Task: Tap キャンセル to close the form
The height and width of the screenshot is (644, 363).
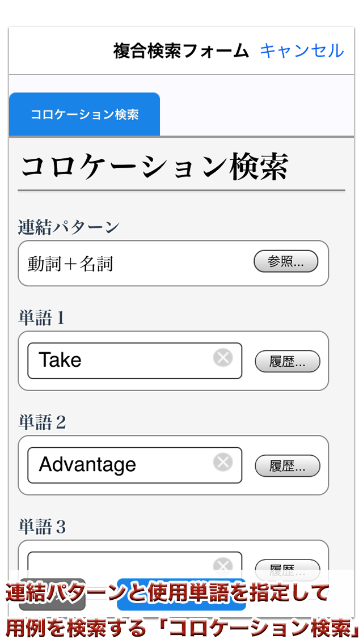Action: pyautogui.click(x=302, y=50)
